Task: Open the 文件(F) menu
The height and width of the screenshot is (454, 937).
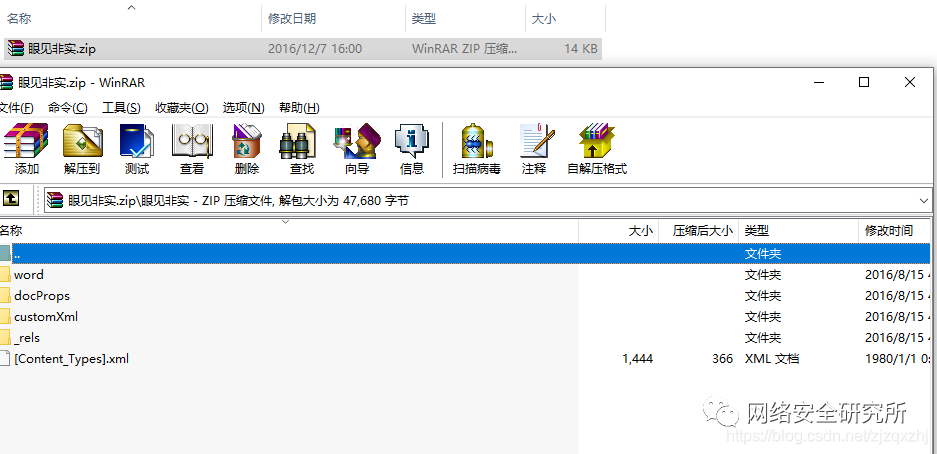Action: click(x=16, y=108)
